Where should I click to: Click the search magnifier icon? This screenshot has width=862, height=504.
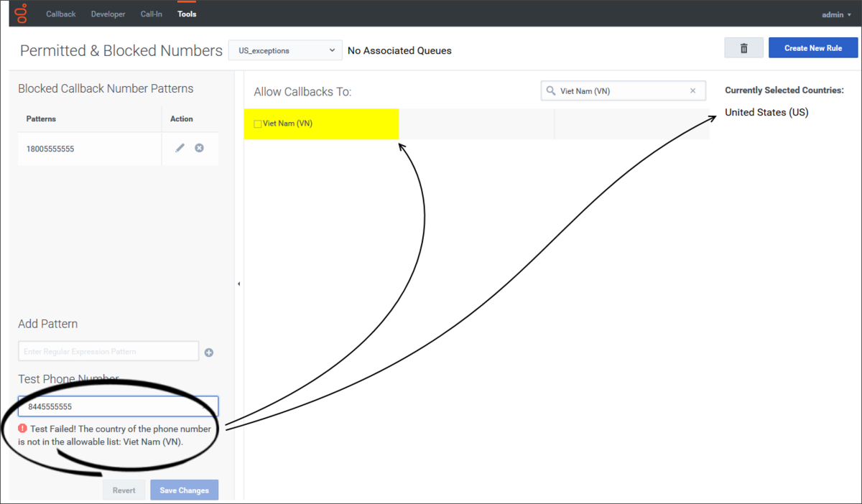click(x=551, y=91)
